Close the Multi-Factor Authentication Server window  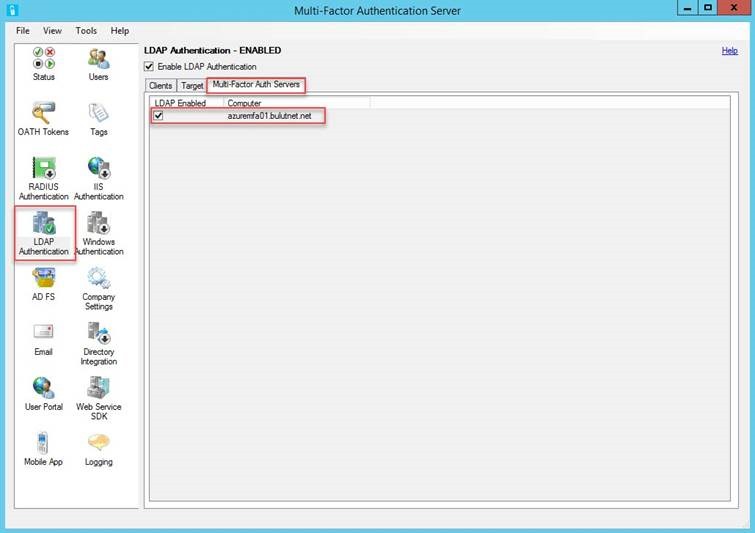point(734,8)
